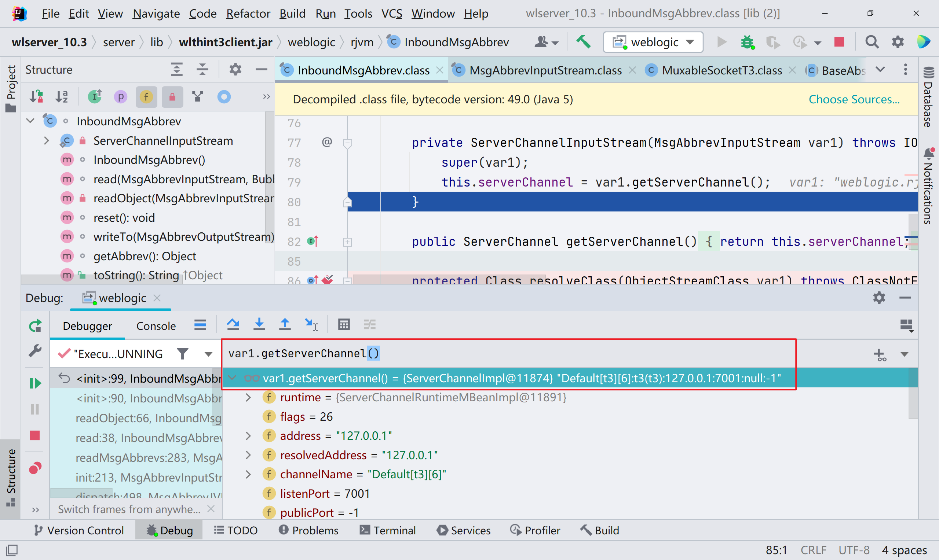Collapse var1.getServerChannel() result node
Image resolution: width=939 pixels, height=560 pixels.
pyautogui.click(x=232, y=377)
